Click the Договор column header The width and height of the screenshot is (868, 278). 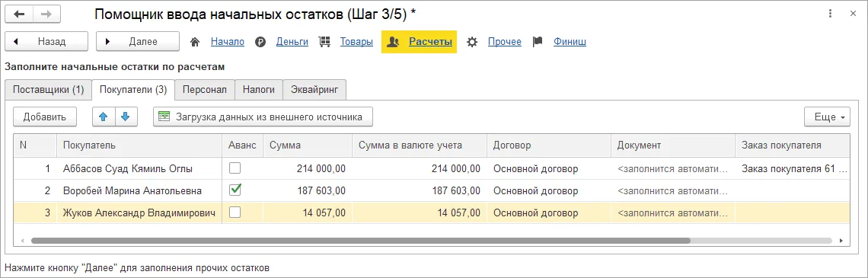tap(548, 145)
